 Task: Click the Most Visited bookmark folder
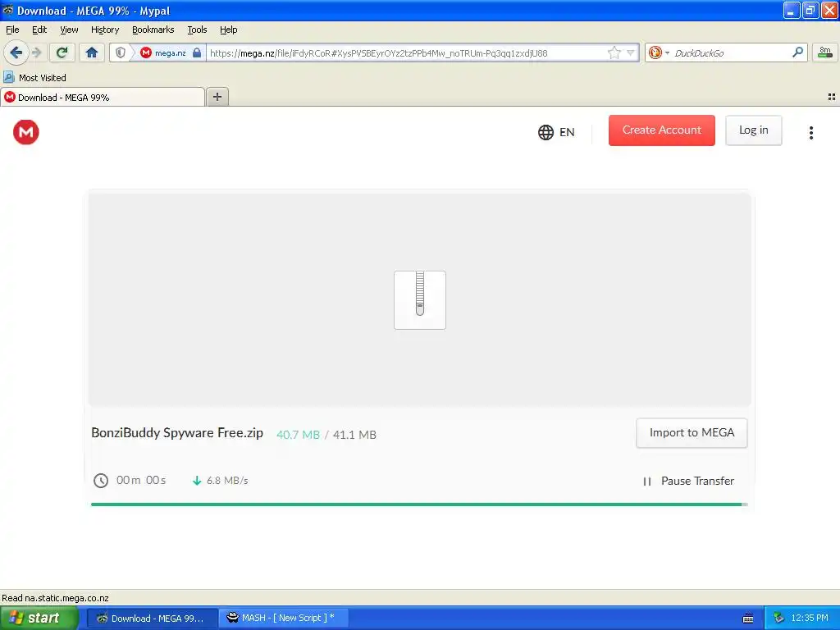point(34,78)
